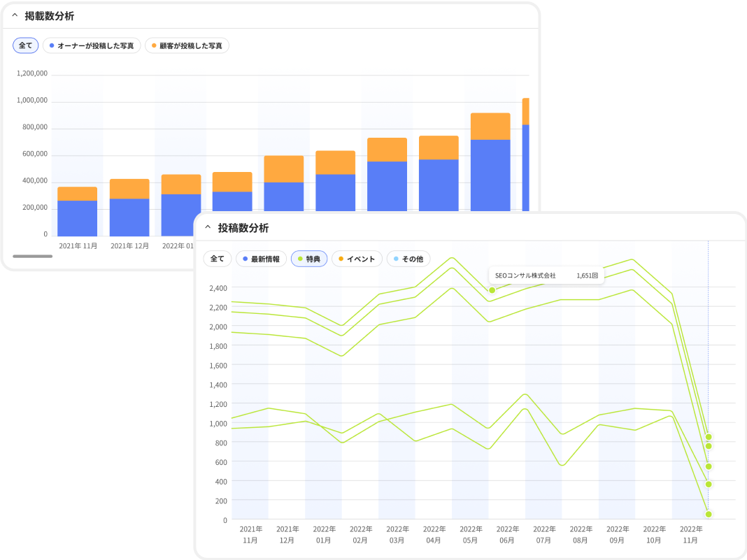Viewport: 747px width, 560px height.
Task: Collapse the 掲載数分析 panel chevron
Action: point(15,15)
